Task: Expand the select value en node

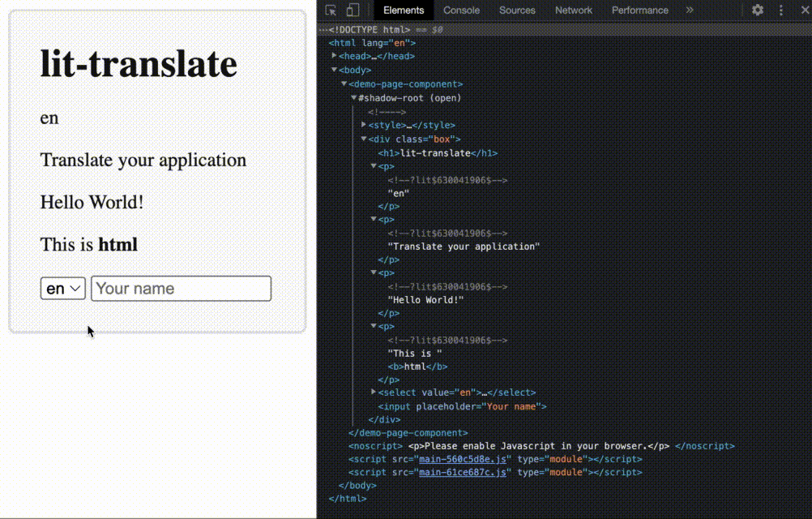Action: point(374,392)
